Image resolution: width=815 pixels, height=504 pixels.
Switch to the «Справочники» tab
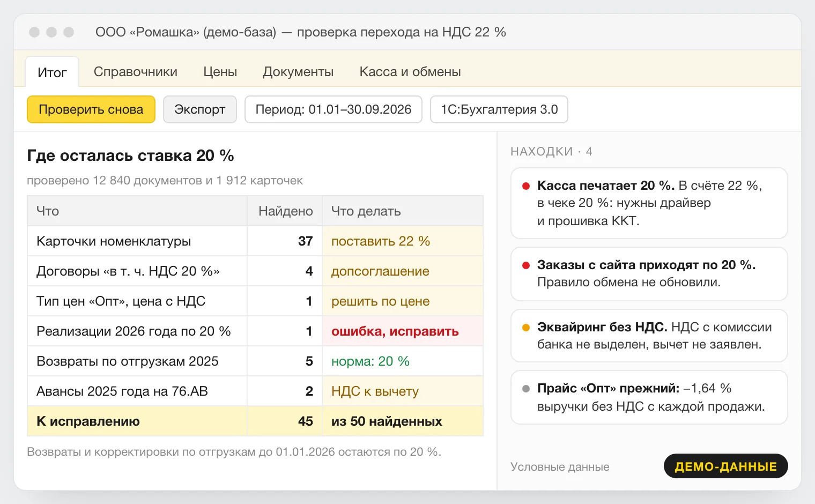pyautogui.click(x=136, y=72)
